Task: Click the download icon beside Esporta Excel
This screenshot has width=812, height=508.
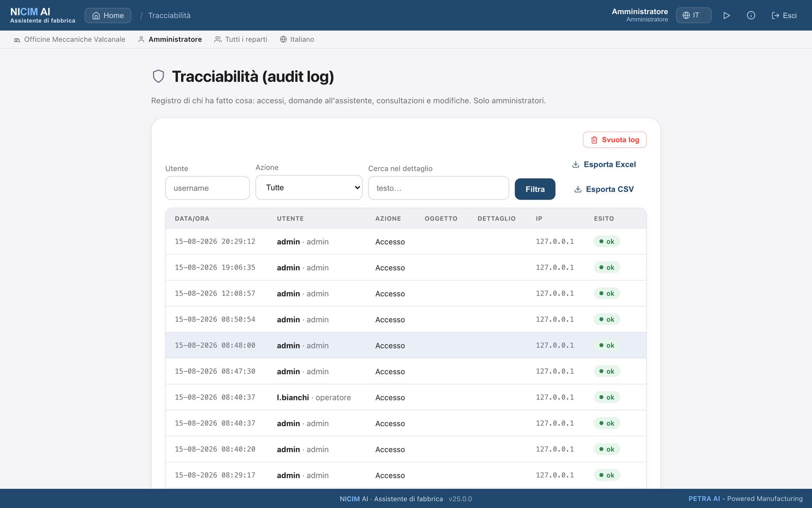Action: (x=576, y=164)
